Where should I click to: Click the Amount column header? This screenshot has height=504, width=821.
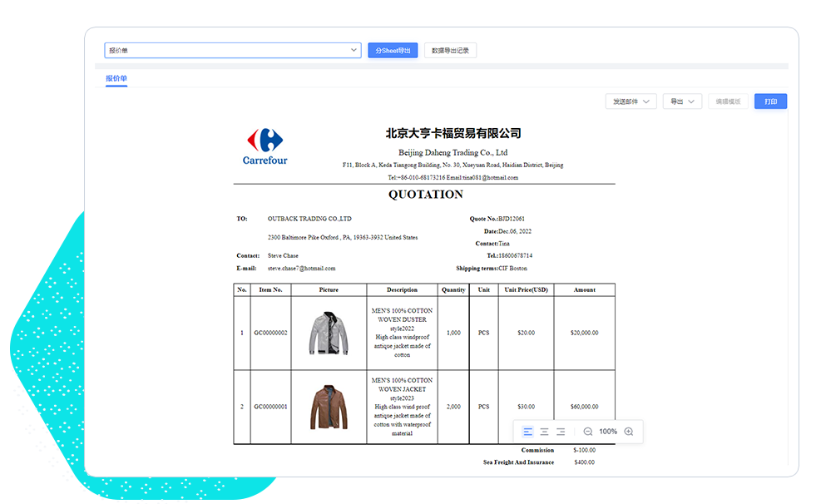[x=584, y=290]
